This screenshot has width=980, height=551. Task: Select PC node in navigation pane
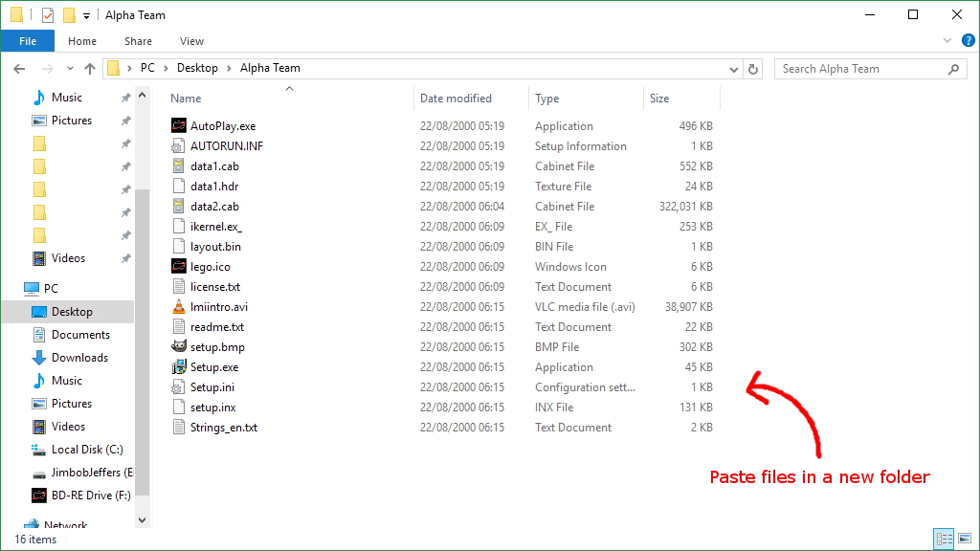tap(40, 288)
